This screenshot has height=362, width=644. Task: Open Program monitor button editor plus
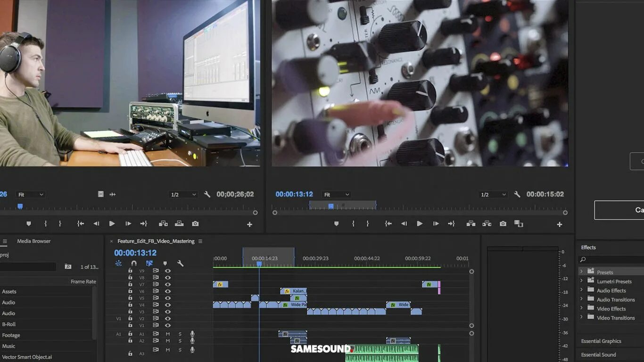coord(560,225)
